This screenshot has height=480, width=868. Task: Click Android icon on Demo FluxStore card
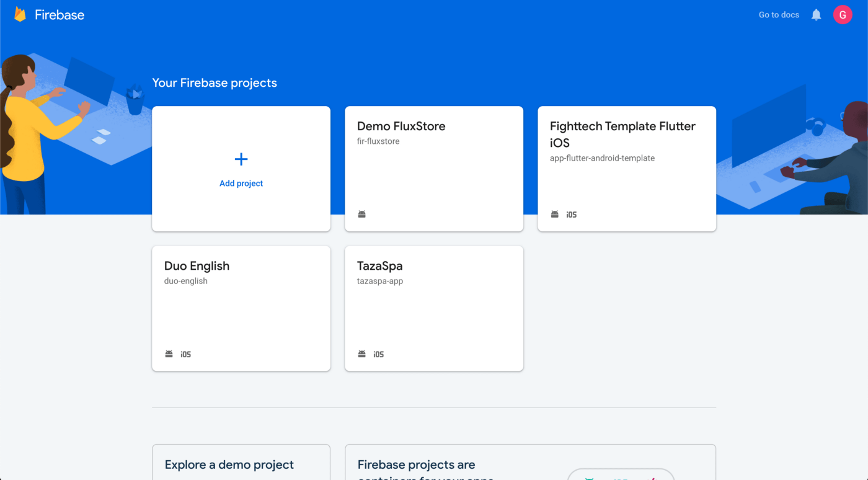(362, 214)
